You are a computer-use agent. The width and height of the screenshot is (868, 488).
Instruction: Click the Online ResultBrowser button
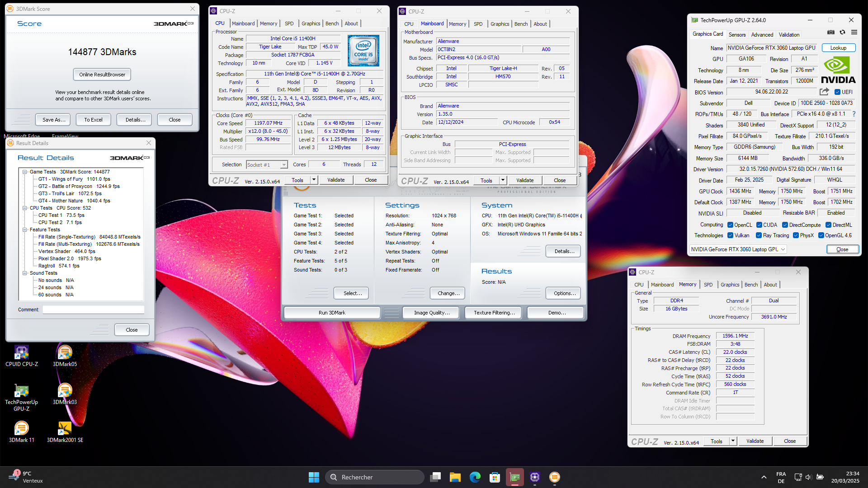click(102, 75)
